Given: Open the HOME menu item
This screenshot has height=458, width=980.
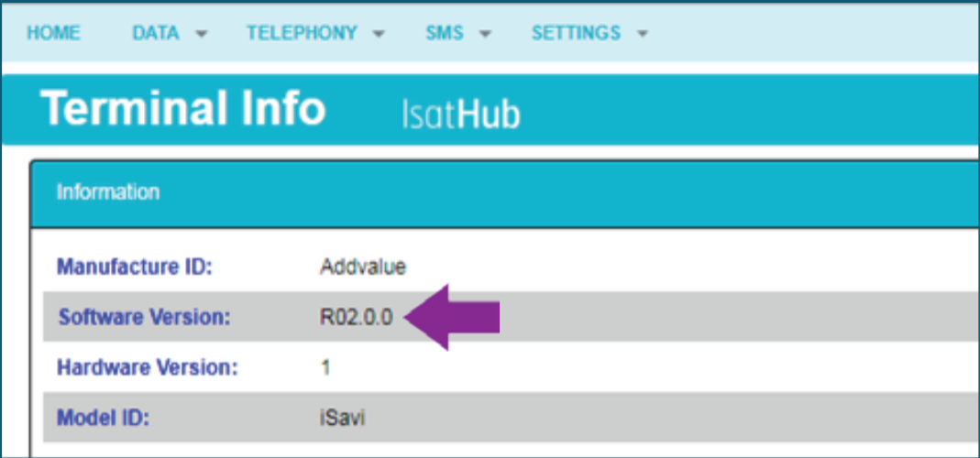Looking at the screenshot, I should [53, 33].
